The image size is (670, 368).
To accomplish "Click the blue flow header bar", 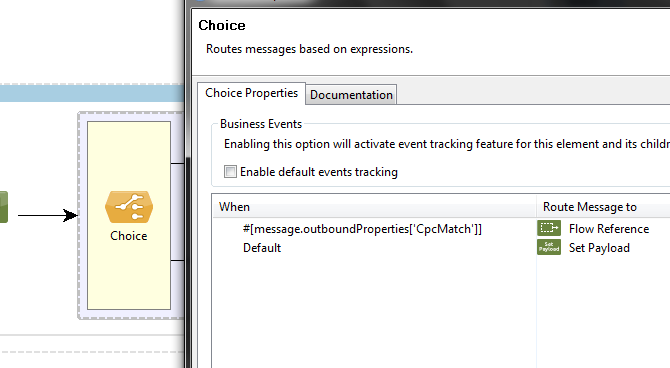I will point(92,93).
